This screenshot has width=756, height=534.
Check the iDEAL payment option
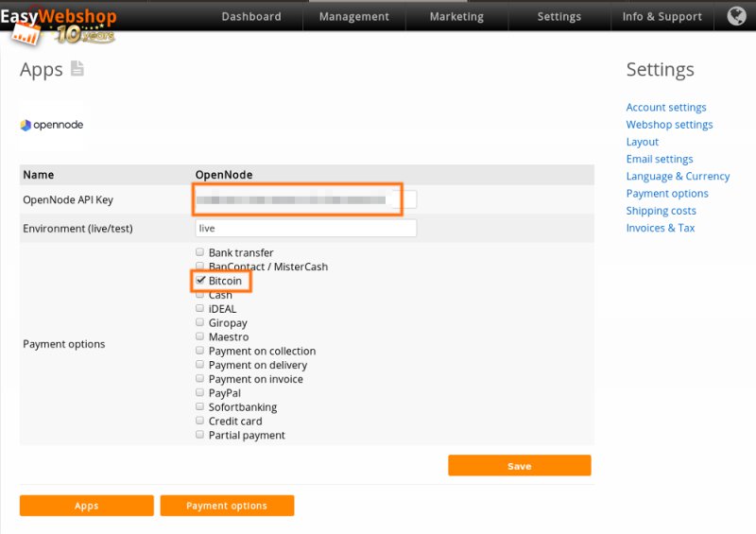[200, 308]
